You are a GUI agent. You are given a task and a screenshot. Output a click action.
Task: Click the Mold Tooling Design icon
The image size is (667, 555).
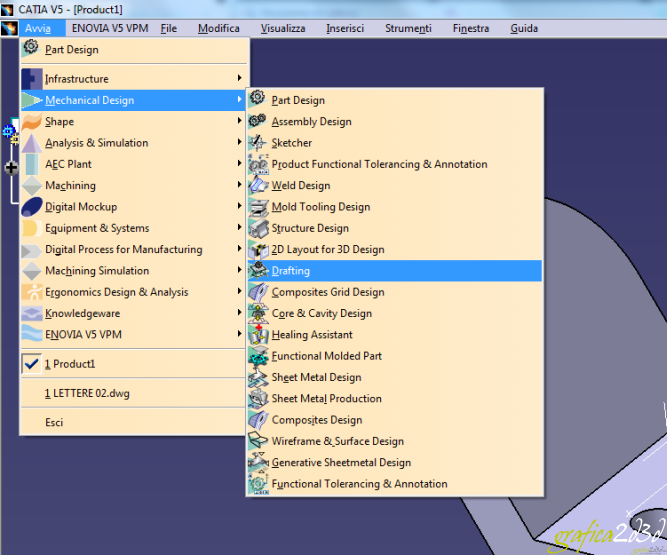258,207
